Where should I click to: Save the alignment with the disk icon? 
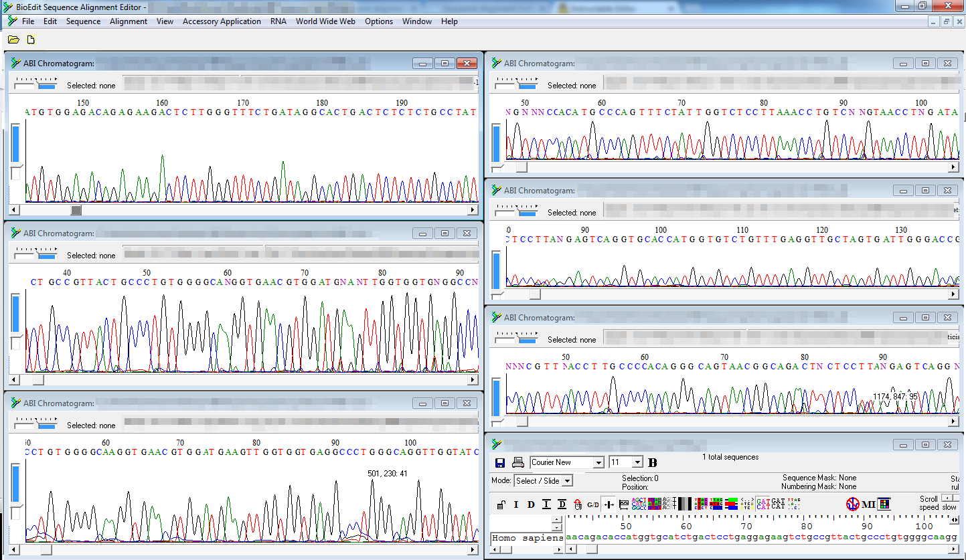(x=499, y=462)
